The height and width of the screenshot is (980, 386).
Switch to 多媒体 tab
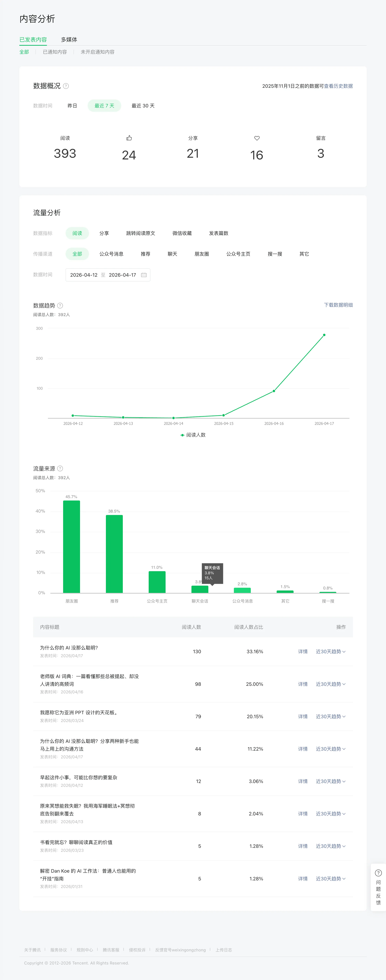69,40
